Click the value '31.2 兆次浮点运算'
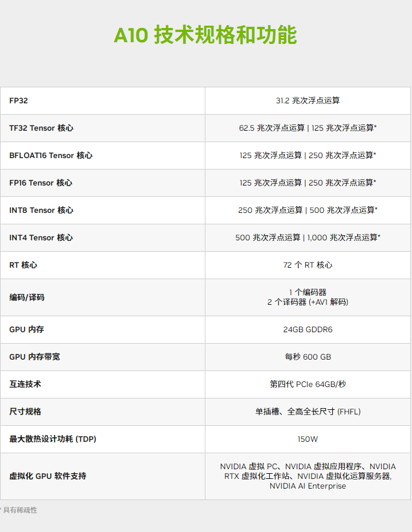This screenshot has width=412, height=532. (x=308, y=101)
